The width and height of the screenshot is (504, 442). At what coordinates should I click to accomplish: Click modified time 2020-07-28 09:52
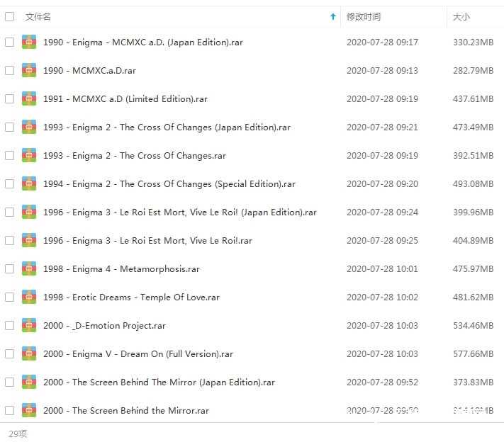[x=382, y=382]
